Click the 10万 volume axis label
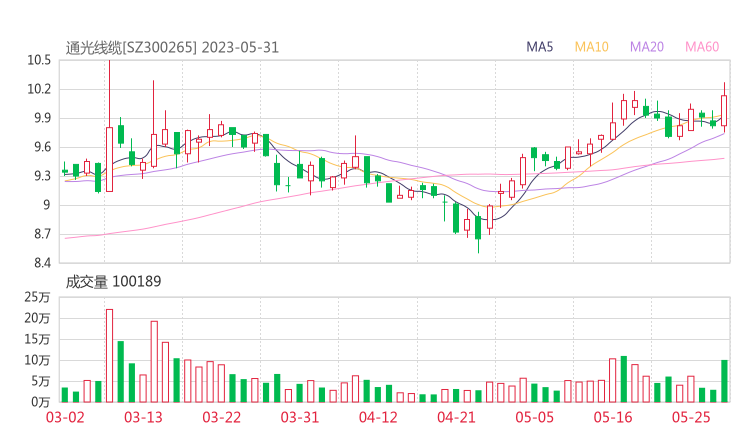 pyautogui.click(x=37, y=360)
